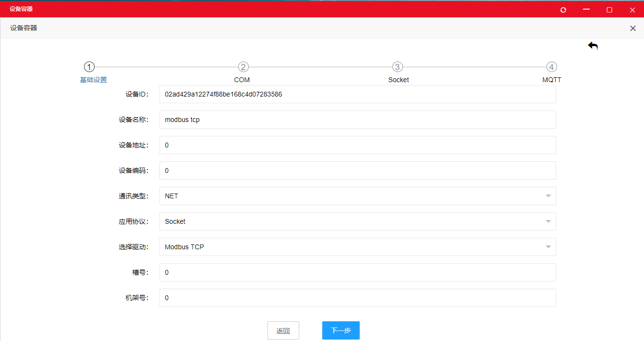Image resolution: width=644 pixels, height=341 pixels.
Task: Click the 机架号 input field
Action: pyautogui.click(x=357, y=298)
